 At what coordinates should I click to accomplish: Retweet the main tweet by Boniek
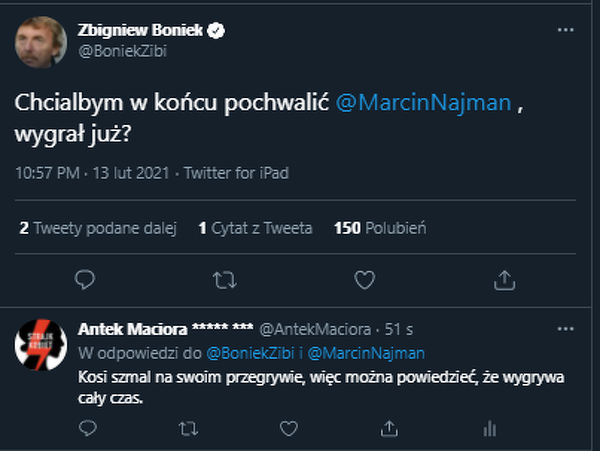point(225,277)
